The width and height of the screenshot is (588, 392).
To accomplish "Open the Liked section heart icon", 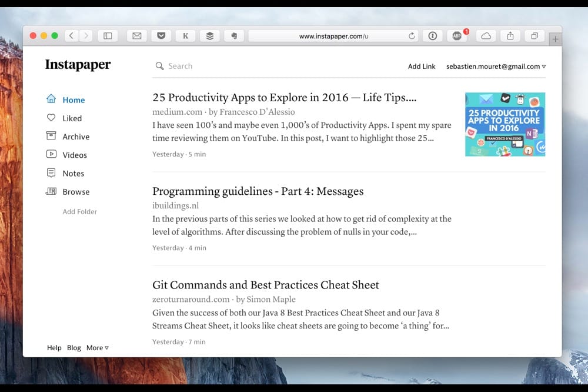I will (52, 118).
